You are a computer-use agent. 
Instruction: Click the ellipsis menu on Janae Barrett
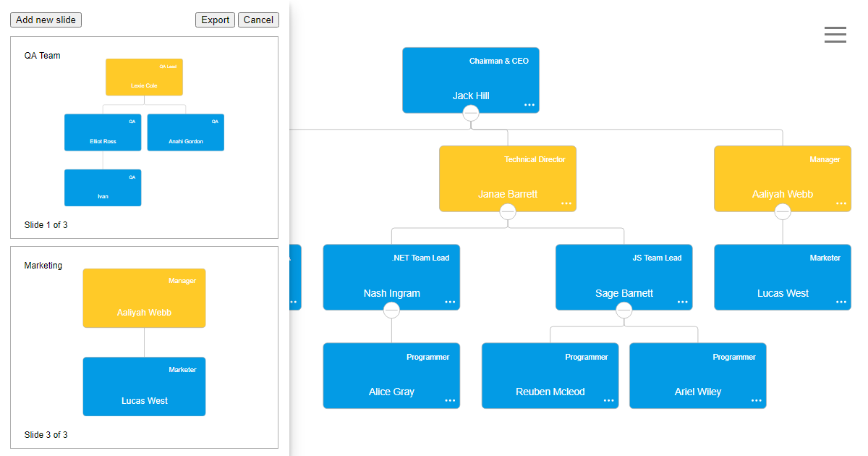(x=566, y=205)
